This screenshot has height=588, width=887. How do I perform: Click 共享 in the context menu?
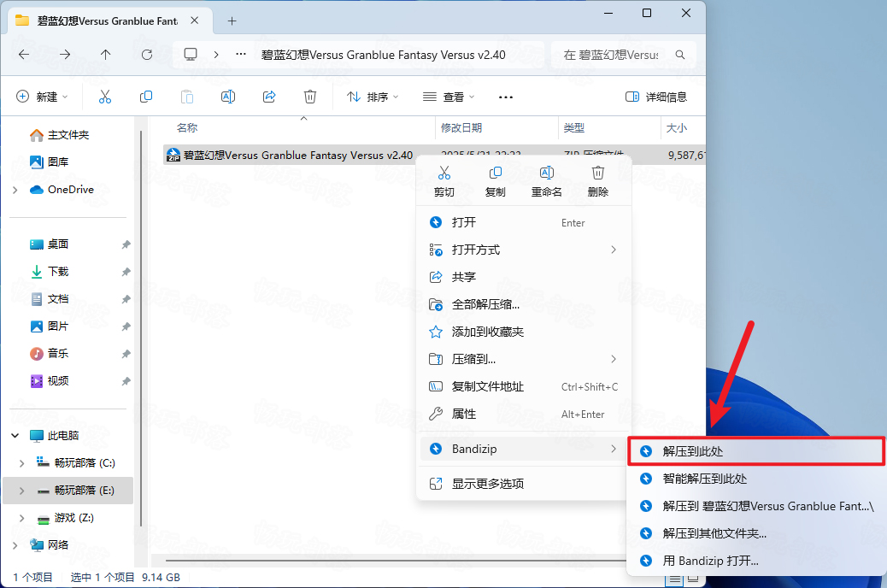tap(524, 277)
